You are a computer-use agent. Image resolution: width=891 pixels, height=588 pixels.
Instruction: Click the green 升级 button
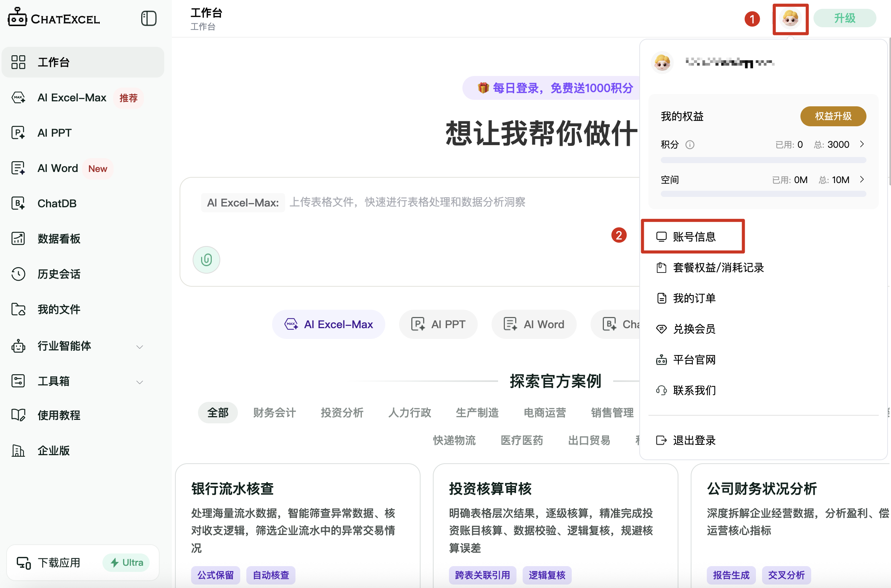click(x=845, y=18)
